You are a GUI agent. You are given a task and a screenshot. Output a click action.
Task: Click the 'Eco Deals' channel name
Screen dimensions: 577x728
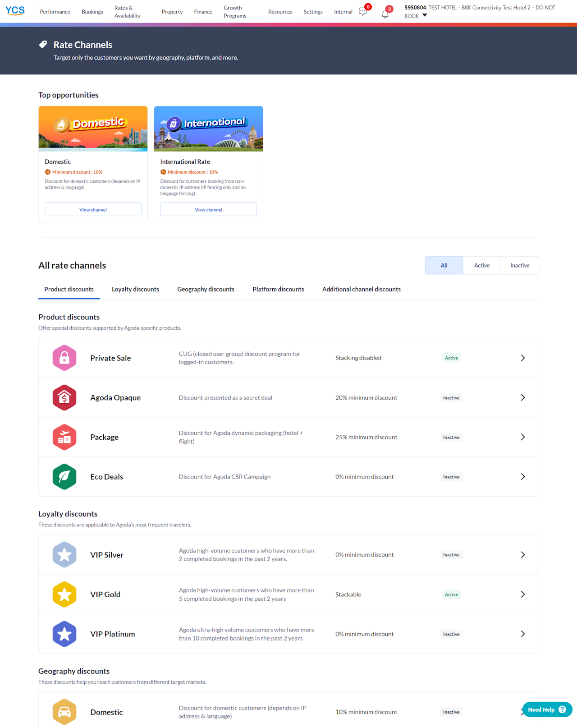107,477
